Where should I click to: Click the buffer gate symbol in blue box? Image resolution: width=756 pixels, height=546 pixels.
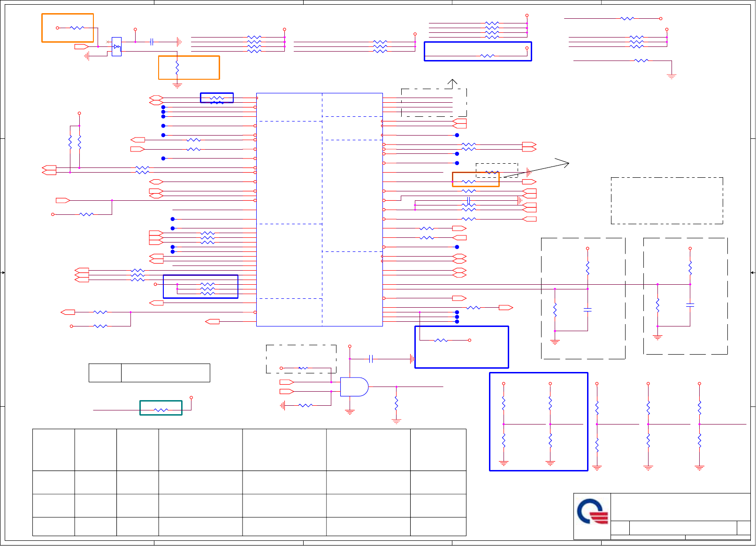point(116,46)
